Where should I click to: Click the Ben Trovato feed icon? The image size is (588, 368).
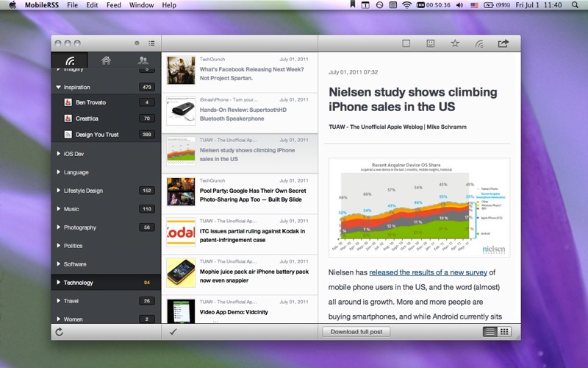coord(68,102)
